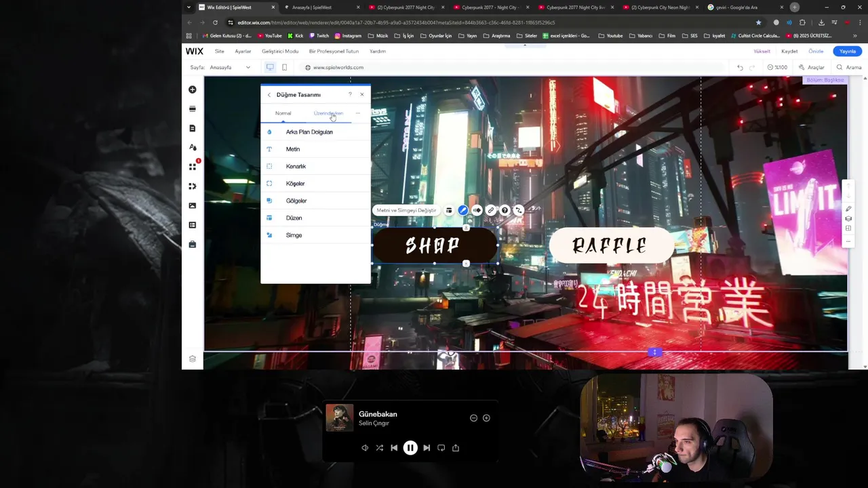Expand the Kenarlık design settings
The width and height of the screenshot is (868, 488).
point(316,166)
